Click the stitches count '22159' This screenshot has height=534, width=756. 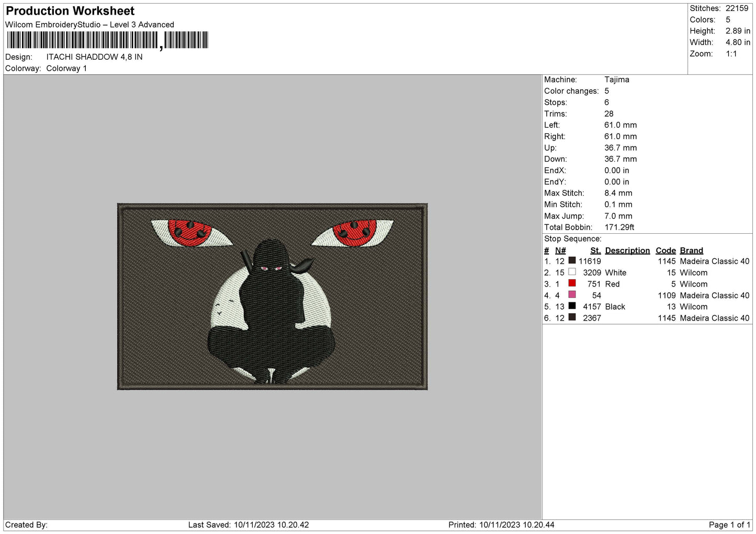coord(737,8)
